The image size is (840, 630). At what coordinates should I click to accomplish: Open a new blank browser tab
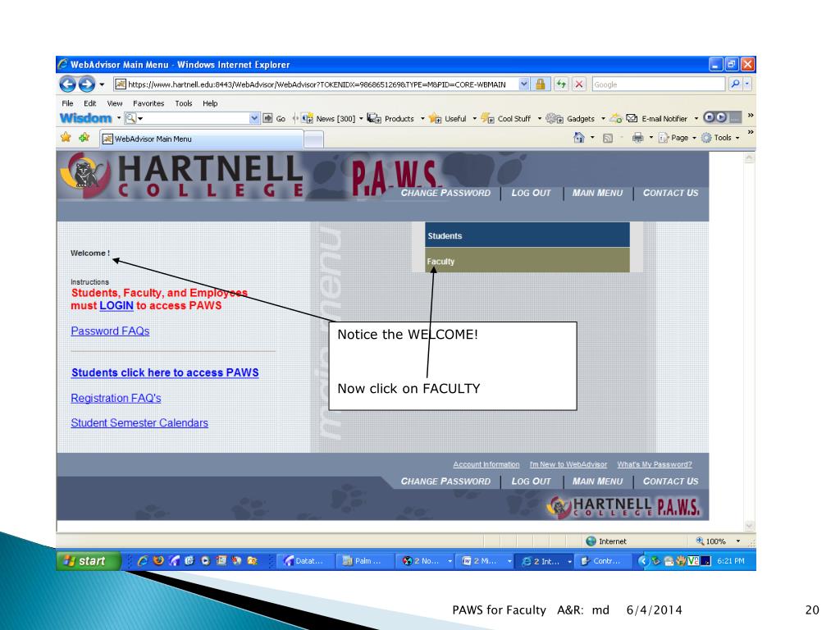(x=314, y=139)
